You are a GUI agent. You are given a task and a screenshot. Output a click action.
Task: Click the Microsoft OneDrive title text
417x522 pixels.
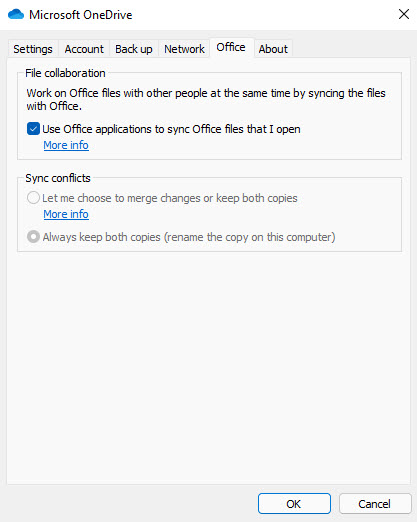click(x=81, y=15)
